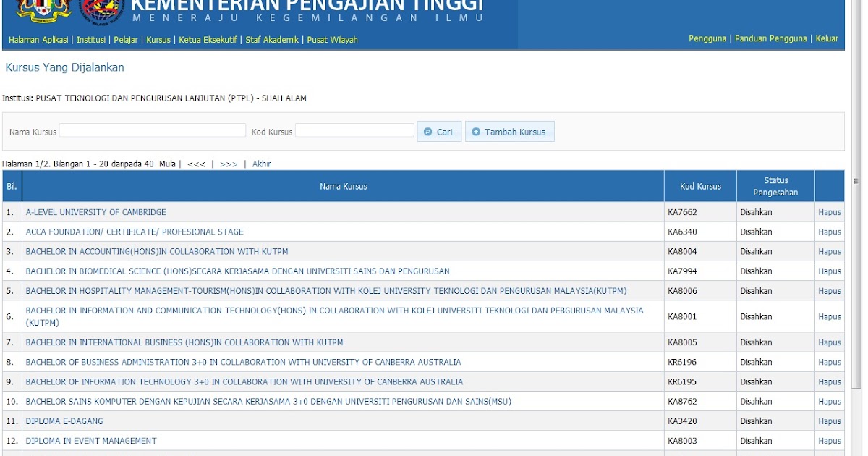868x456 pixels.
Task: Open the Panduan Pengguna link
Action: (771, 39)
